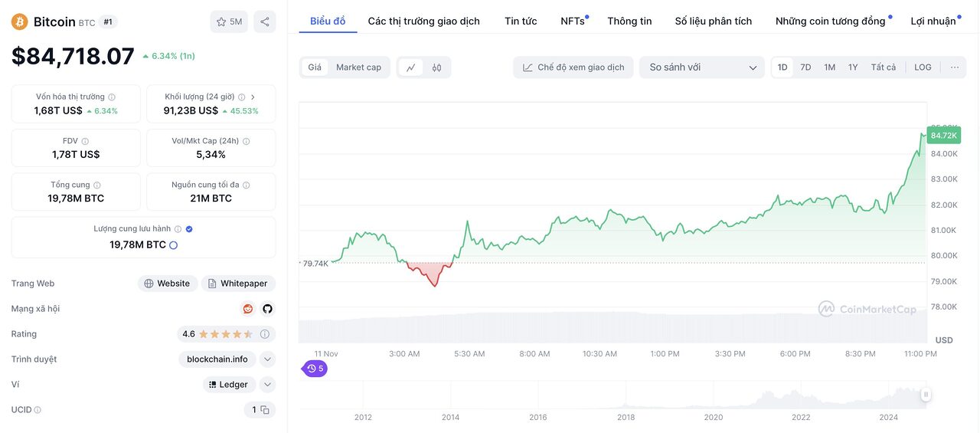Click the range selector handle on mini timeline

(926, 395)
